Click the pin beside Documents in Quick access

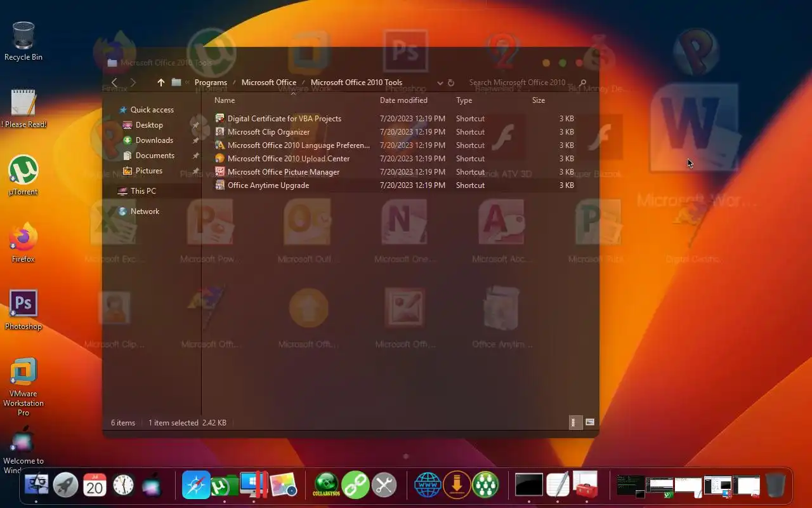[x=195, y=156]
